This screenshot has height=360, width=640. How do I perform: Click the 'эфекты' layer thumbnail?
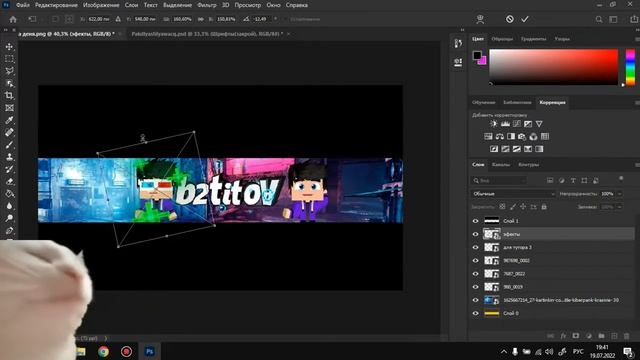tap(491, 234)
